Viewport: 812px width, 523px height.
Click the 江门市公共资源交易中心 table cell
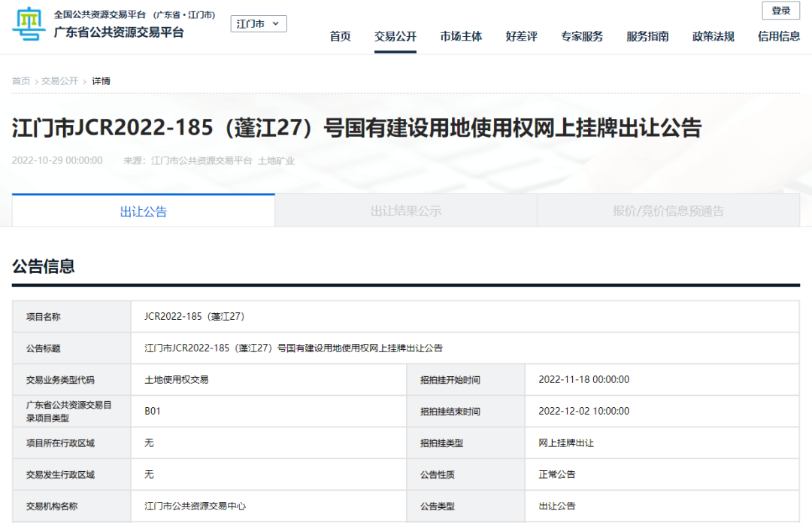195,506
